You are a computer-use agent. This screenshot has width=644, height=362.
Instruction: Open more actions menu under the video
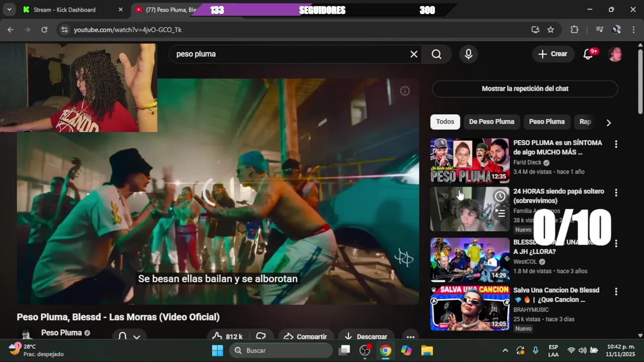tap(411, 337)
